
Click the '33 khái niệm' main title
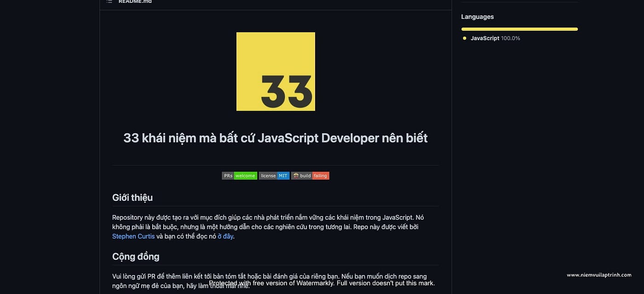[x=276, y=138]
